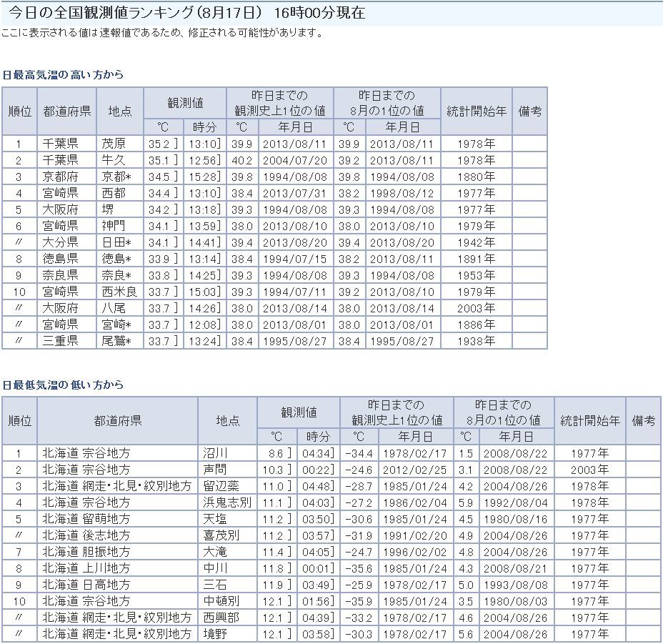Select the 留辺蘂 location entry
Viewport: 663px width, 644px height.
click(x=220, y=486)
